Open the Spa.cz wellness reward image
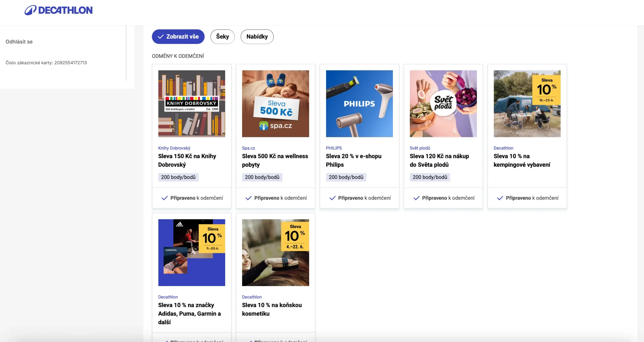The height and width of the screenshot is (342, 644). [x=275, y=104]
